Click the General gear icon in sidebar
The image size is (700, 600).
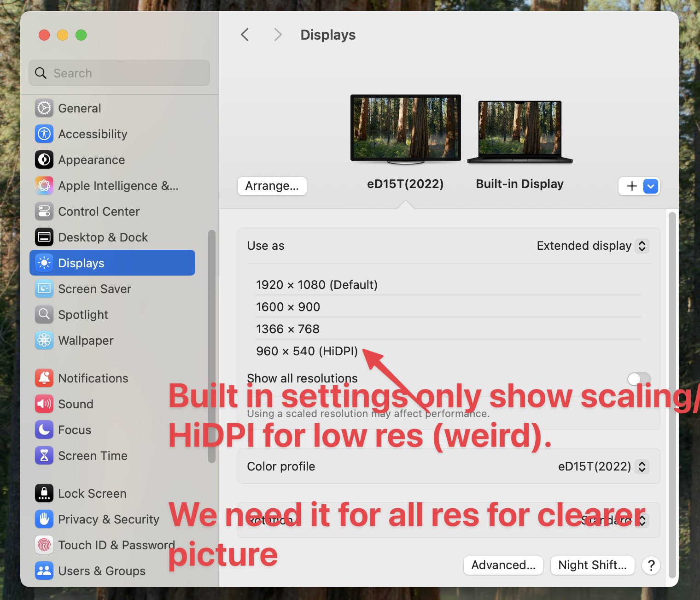tap(44, 108)
